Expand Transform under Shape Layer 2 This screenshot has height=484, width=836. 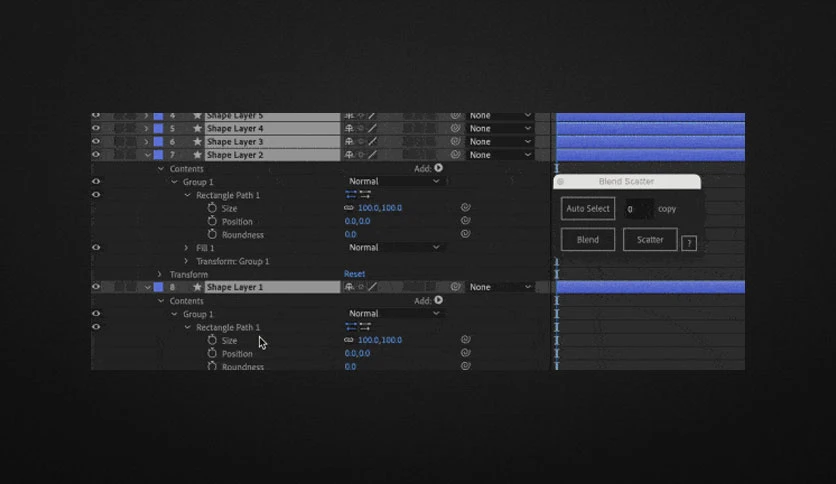point(159,274)
